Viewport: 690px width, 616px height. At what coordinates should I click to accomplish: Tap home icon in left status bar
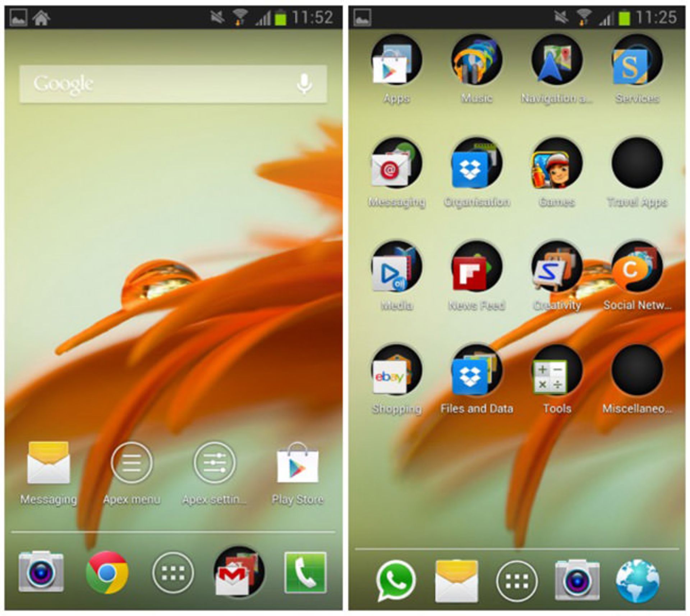pos(41,17)
